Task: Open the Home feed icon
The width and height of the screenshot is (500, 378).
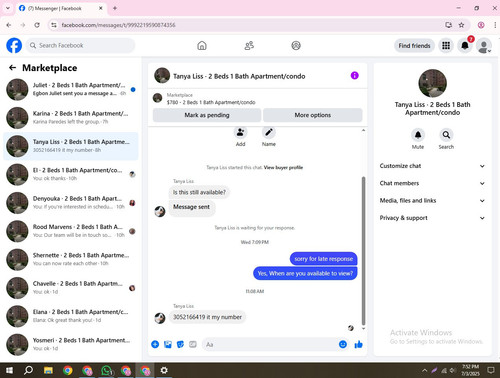Action: point(202,45)
